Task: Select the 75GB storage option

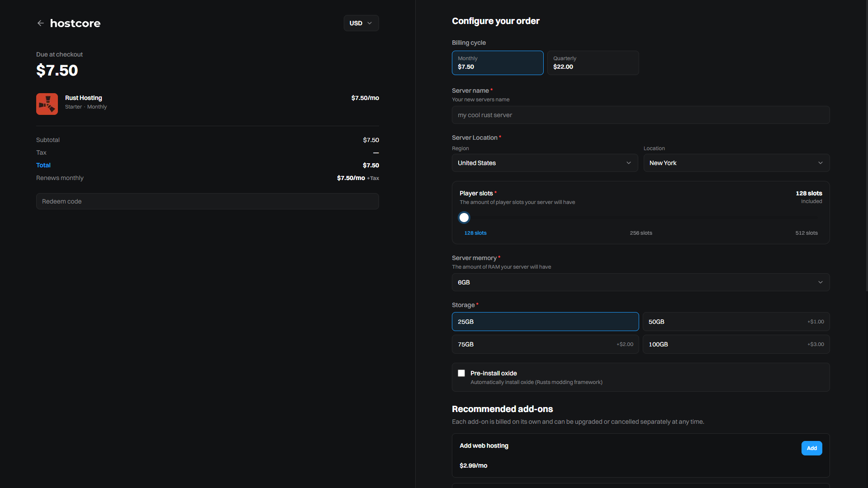Action: point(545,344)
